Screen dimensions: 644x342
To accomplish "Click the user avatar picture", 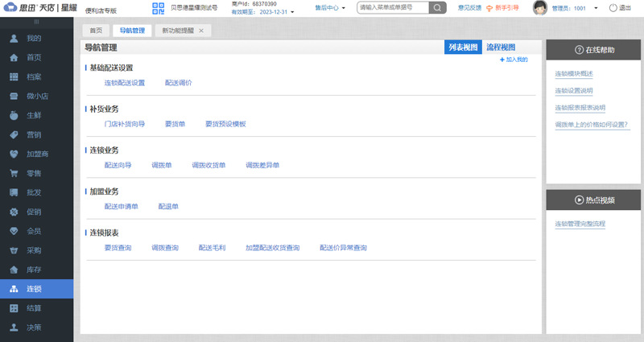I will click(539, 8).
